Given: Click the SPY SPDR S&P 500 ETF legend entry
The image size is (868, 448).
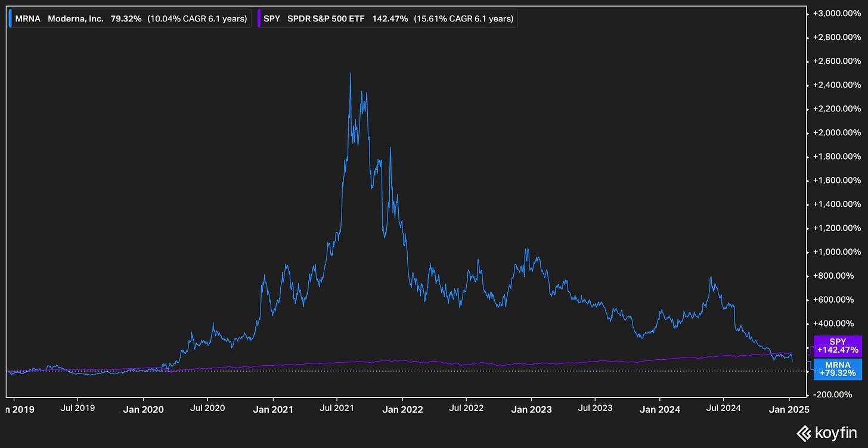Looking at the screenshot, I should click(x=387, y=18).
